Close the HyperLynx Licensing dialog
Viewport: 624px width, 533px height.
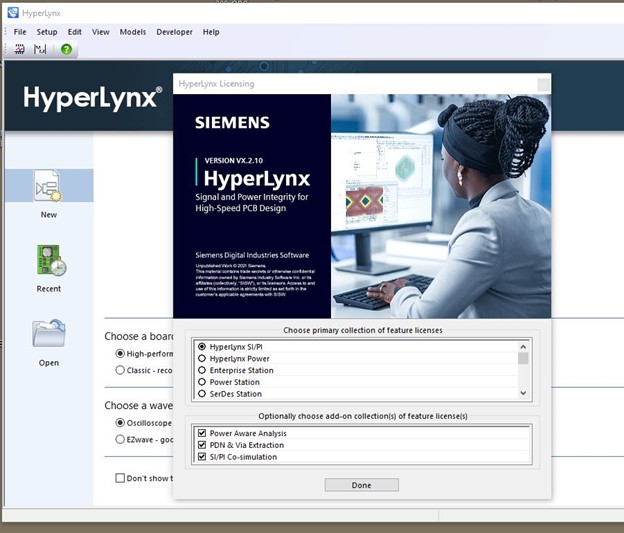coord(543,84)
